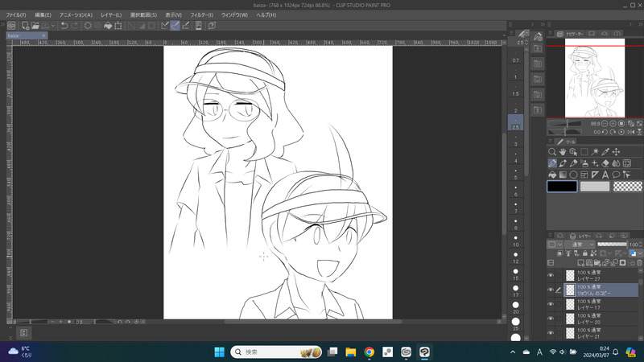Select the rectangle Selection area tool
The width and height of the screenshot is (644, 362).
coord(584,152)
